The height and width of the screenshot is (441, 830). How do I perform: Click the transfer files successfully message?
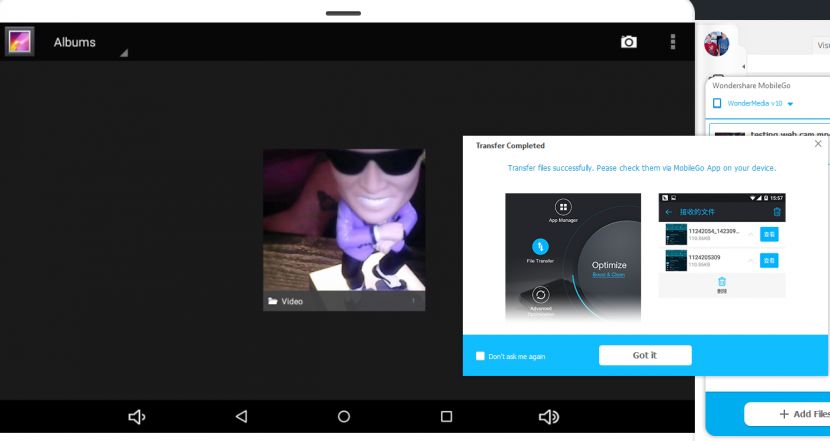click(x=642, y=168)
